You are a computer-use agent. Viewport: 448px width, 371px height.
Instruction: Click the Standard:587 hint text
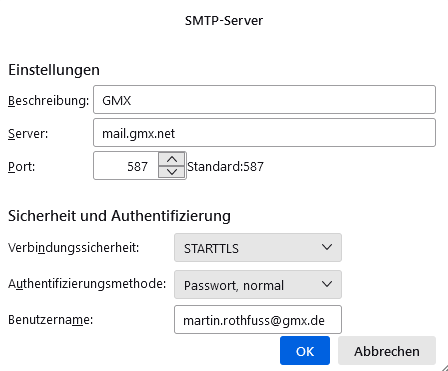225,166
